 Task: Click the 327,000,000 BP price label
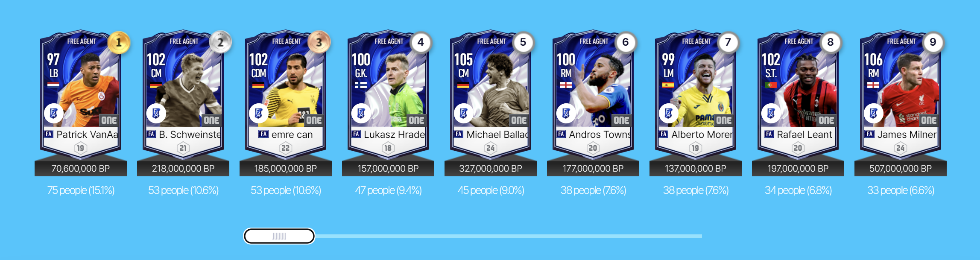point(491,168)
